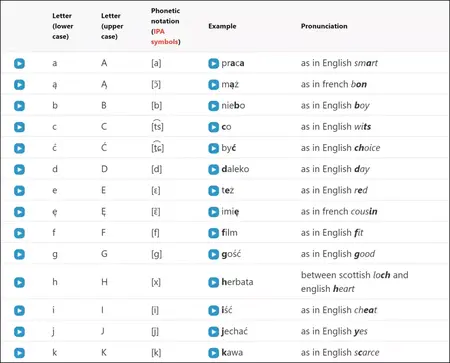The image size is (450, 363).
Task: Select text 'as in English day'
Action: coord(335,169)
